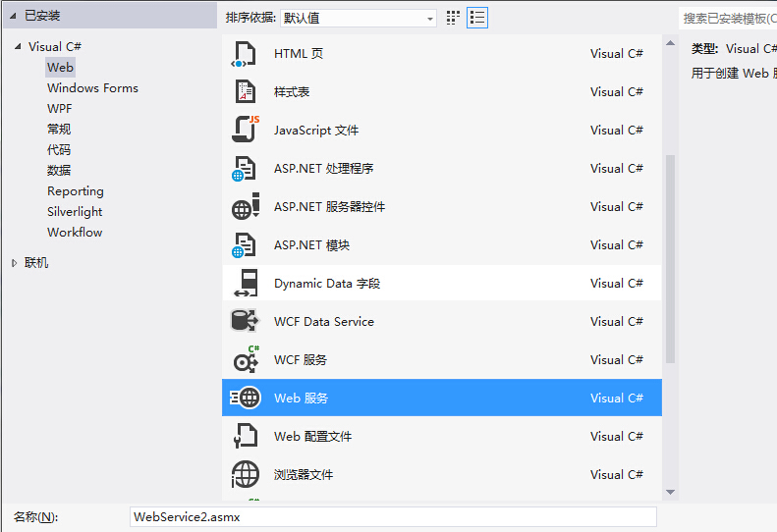Screen dimensions: 777x532
Task: Select WCF Data Service template name
Action: 324,322
